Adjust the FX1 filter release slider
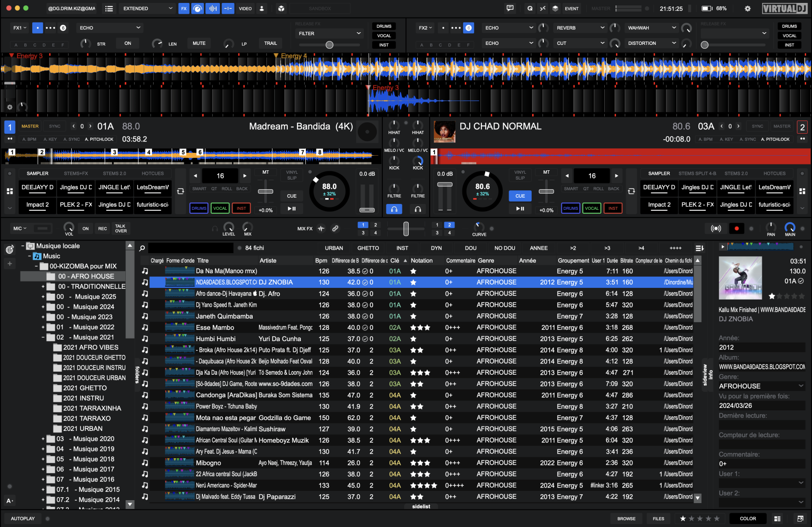The height and width of the screenshot is (527, 812). (330, 45)
